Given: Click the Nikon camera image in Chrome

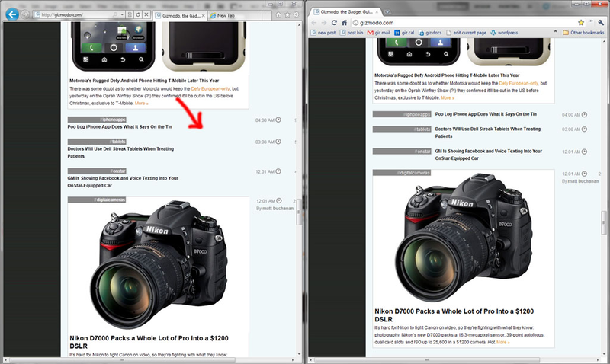Looking at the screenshot, I should (x=464, y=238).
